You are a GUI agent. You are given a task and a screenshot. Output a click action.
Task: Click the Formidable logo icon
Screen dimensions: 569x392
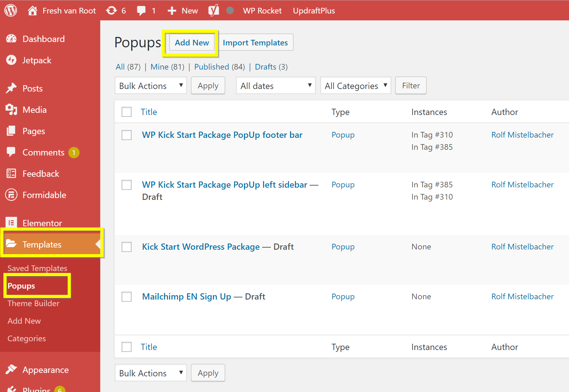[x=11, y=195]
